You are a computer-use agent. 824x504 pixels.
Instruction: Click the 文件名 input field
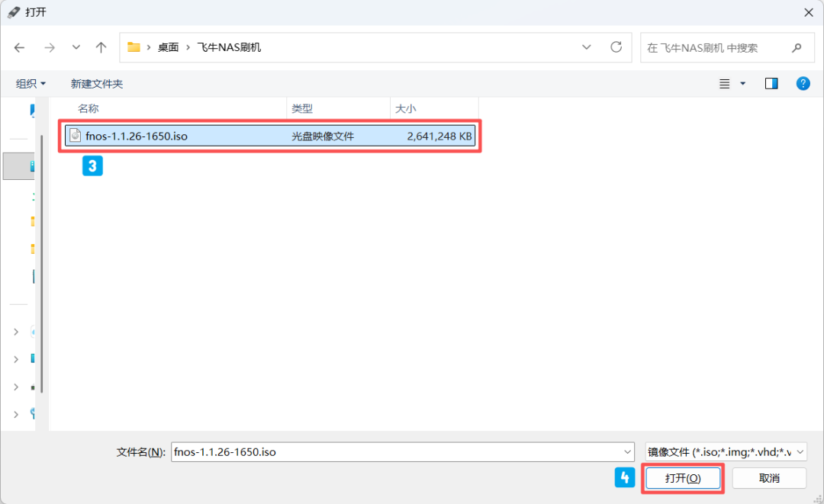coord(402,452)
